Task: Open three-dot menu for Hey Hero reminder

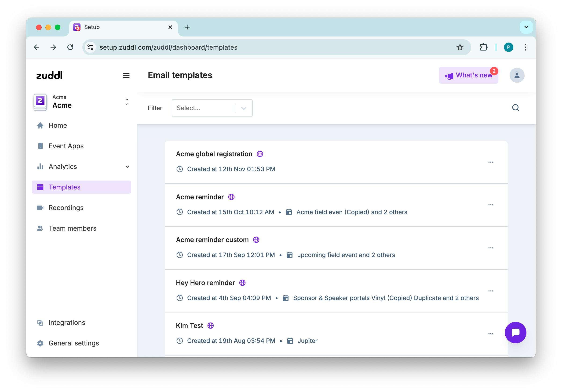Action: (x=491, y=291)
